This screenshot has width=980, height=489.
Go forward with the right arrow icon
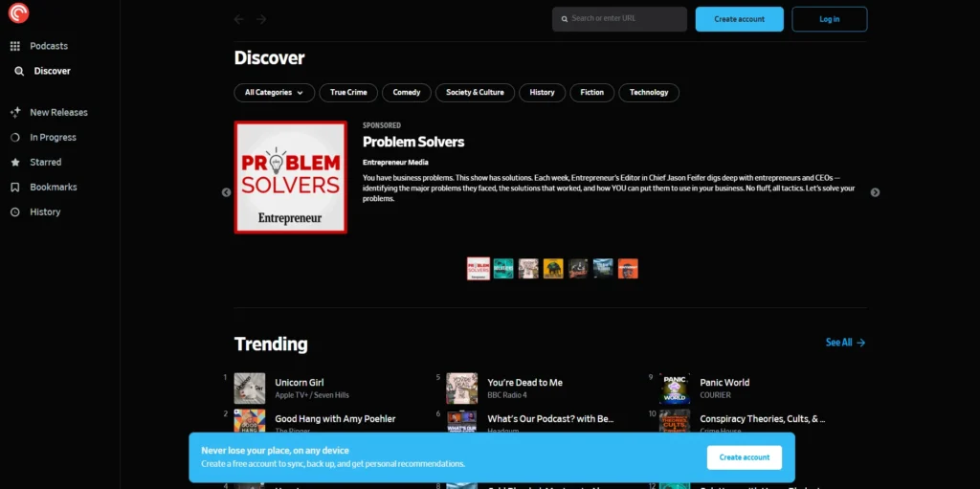pos(261,19)
